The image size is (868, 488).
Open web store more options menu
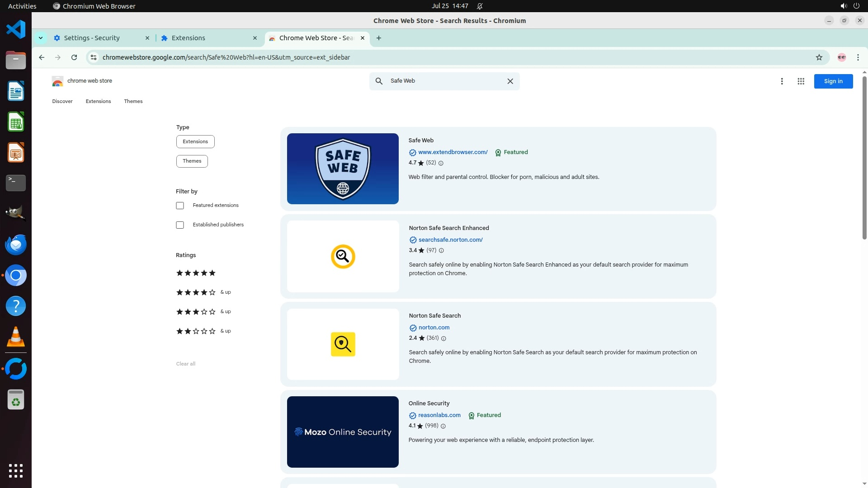coord(782,81)
